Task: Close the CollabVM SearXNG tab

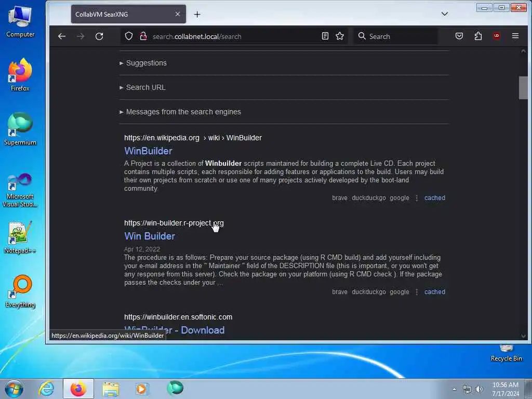Action: pos(178,14)
